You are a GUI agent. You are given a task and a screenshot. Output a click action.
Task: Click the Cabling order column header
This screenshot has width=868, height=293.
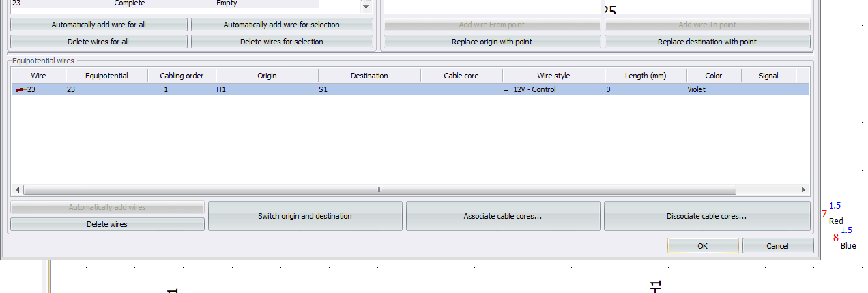pyautogui.click(x=182, y=76)
